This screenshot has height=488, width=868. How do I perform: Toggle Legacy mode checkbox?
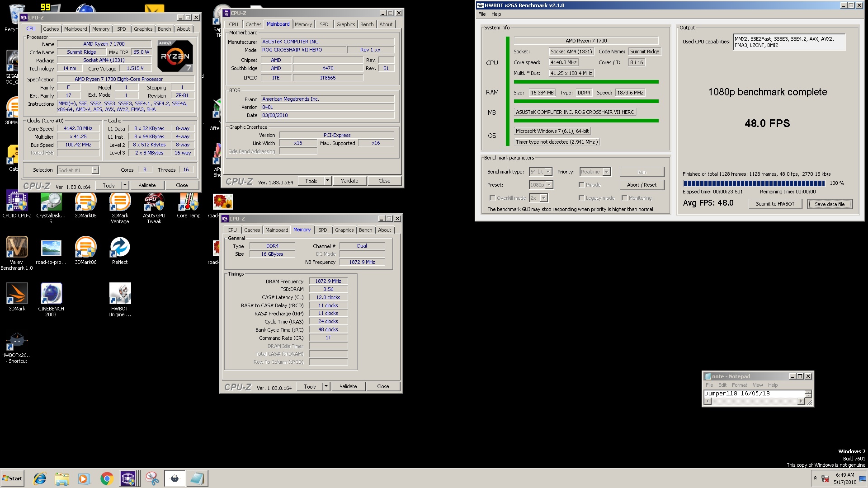[581, 198]
